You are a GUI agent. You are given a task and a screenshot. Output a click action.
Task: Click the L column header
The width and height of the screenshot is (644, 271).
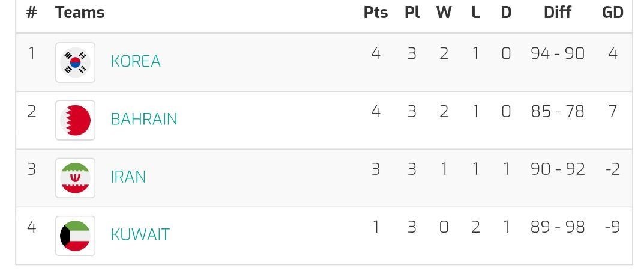(x=475, y=13)
